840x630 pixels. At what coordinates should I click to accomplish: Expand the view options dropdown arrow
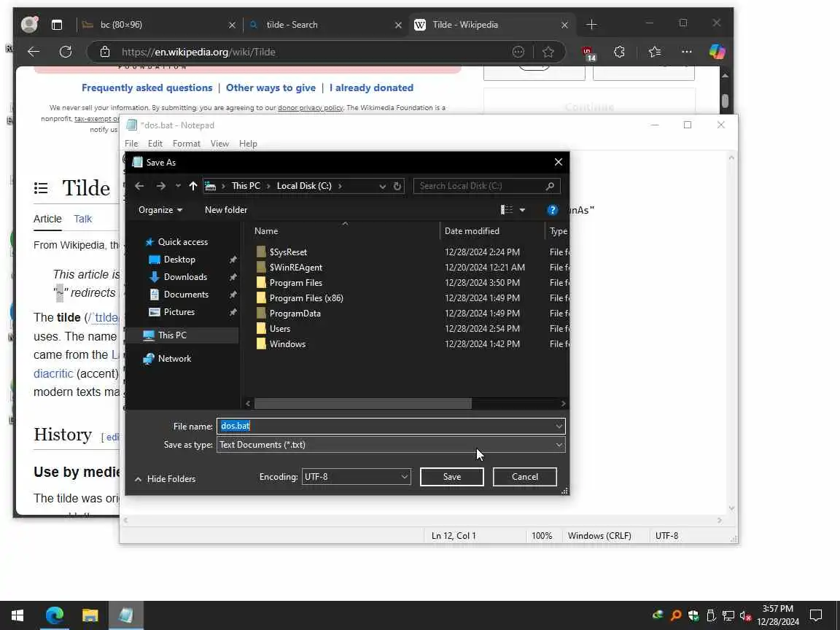tap(522, 210)
